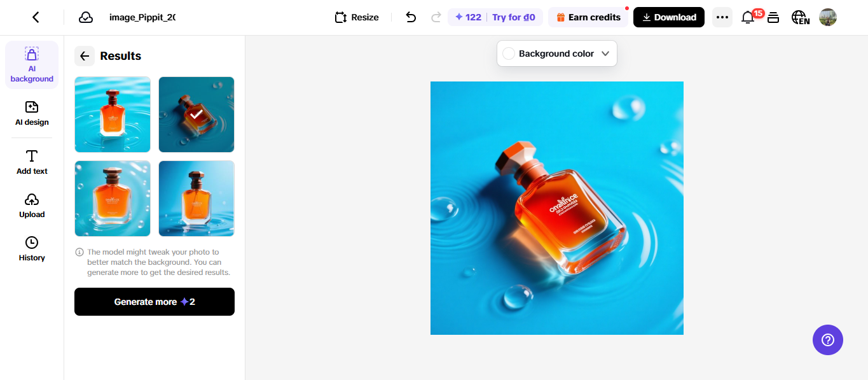
Task: Open the language globe selector
Action: tap(800, 17)
